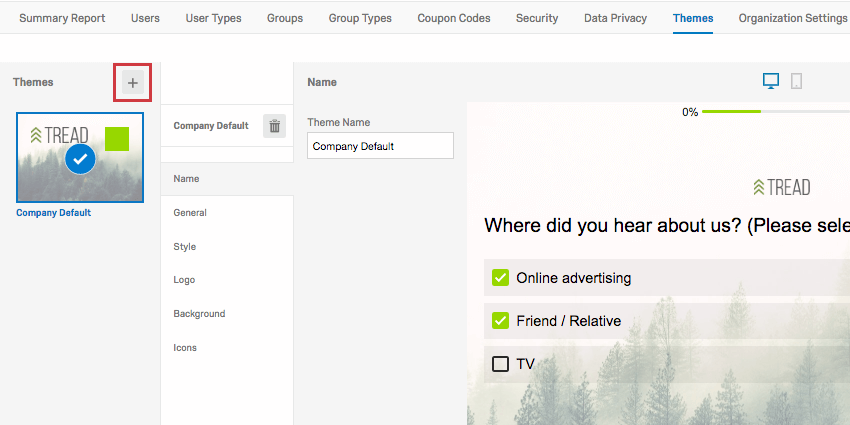
Task: Click the TREAD logo in survey preview
Action: coord(782,188)
